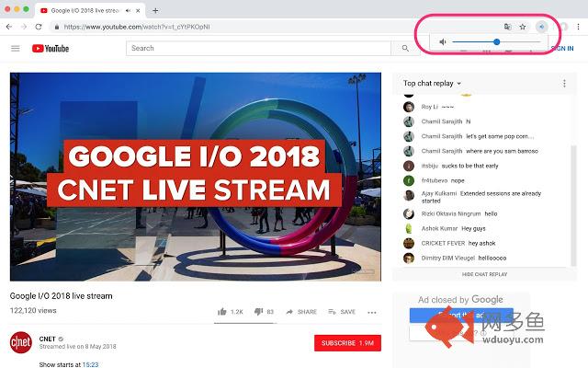
Task: Click the video title text
Action: (x=62, y=296)
